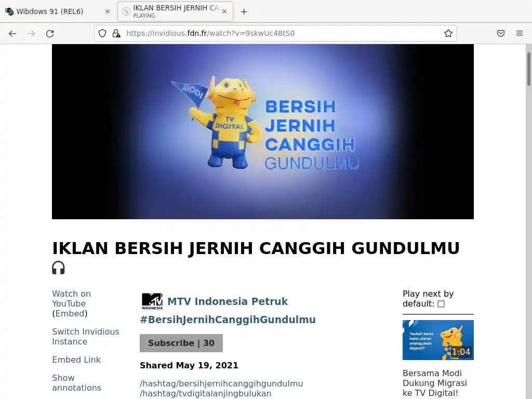Open a new tab with plus button
Image resolution: width=532 pixels, height=399 pixels.
click(x=244, y=12)
